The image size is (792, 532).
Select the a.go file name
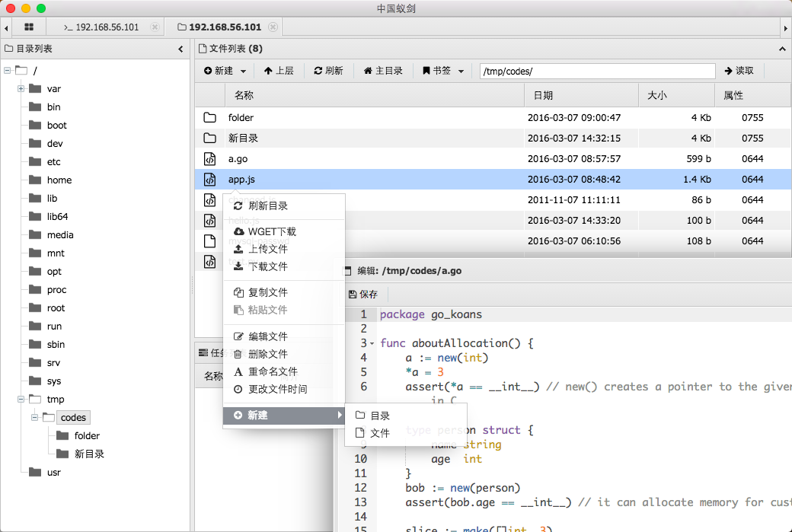[x=238, y=159]
